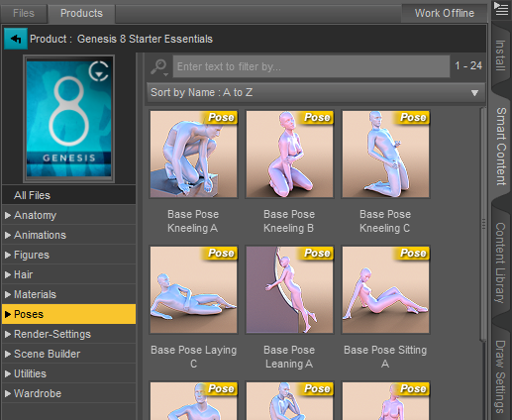Expand the Animations category arrow
This screenshot has width=512, height=420.
pos(8,235)
